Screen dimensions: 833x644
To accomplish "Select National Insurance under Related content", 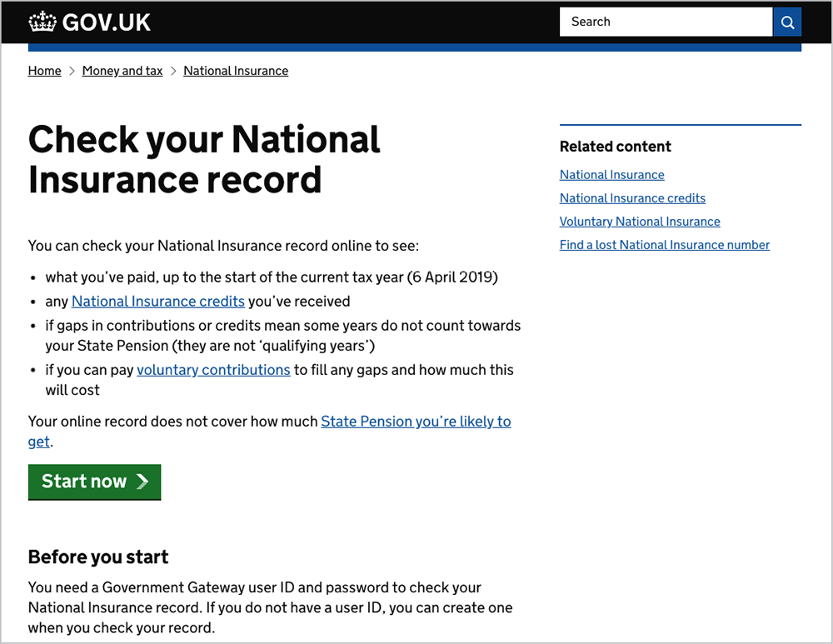I will click(611, 175).
